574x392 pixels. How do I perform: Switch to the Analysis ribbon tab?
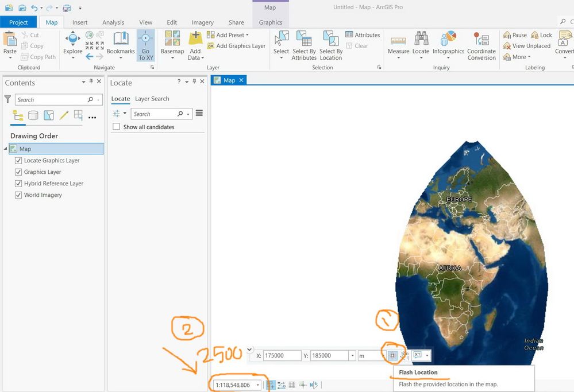113,22
